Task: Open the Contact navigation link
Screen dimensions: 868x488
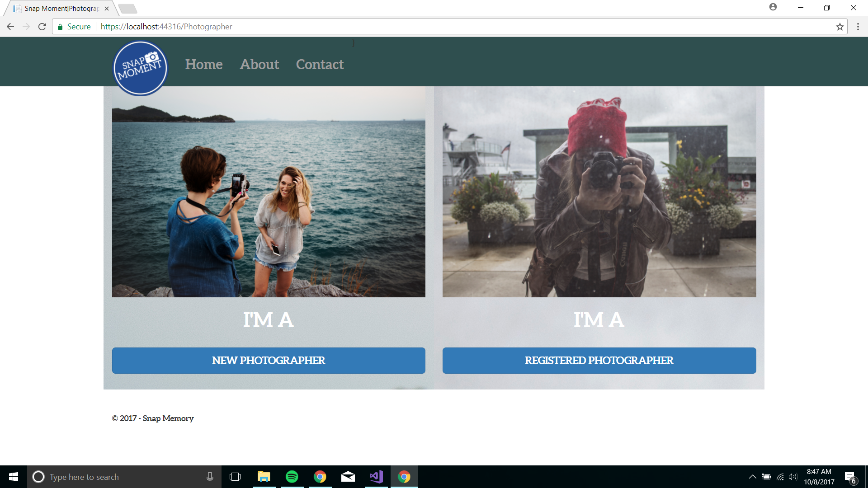Action: (320, 65)
